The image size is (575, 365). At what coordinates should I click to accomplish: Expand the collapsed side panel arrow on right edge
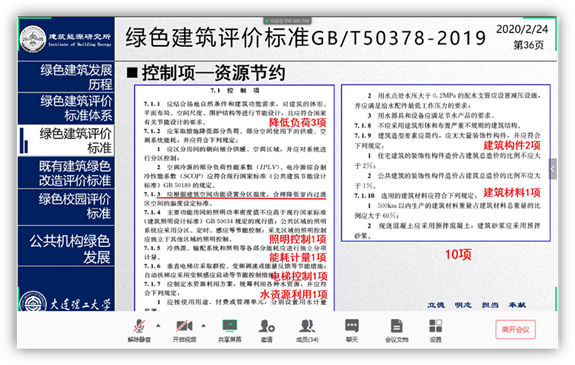tap(553, 169)
